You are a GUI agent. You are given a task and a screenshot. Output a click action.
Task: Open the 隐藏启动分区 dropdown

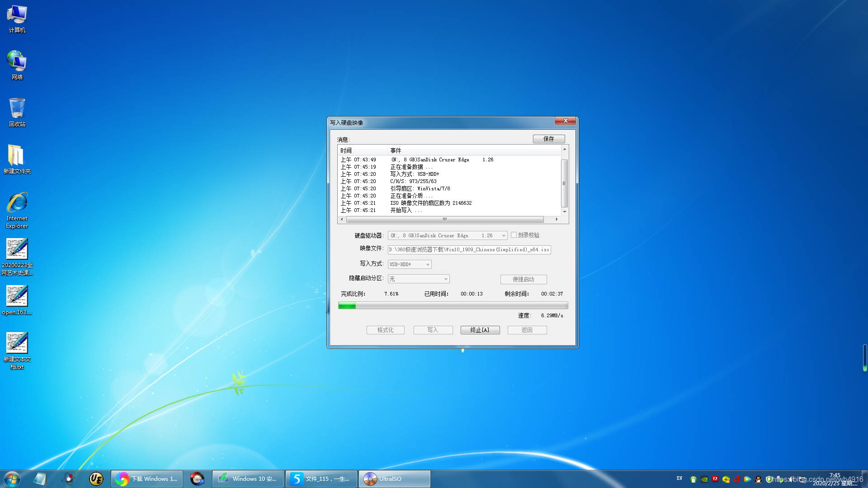click(419, 279)
